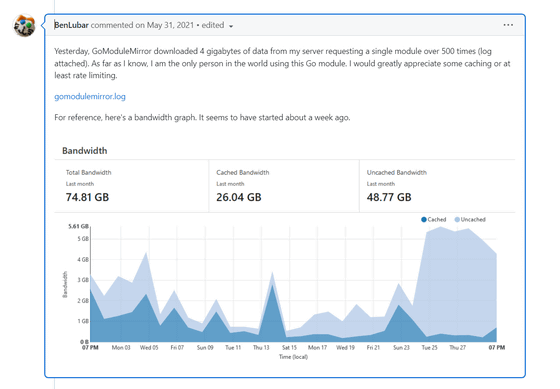This screenshot has width=560, height=389.
Task: Click the Sun 09 x-axis label
Action: (205, 348)
